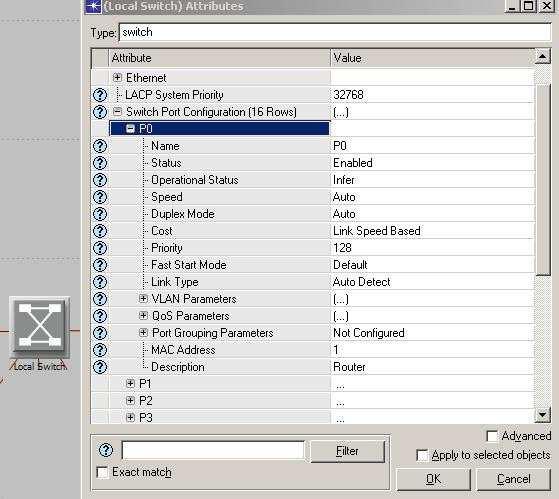The width and height of the screenshot is (559, 499).
Task: Click help icon beside Speed attribute
Action: (100, 197)
